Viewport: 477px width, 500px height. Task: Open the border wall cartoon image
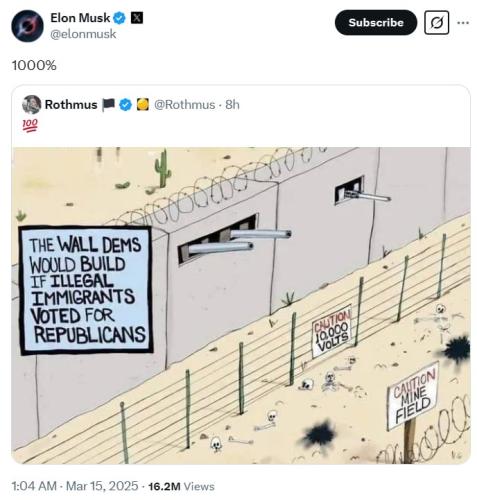tap(241, 305)
